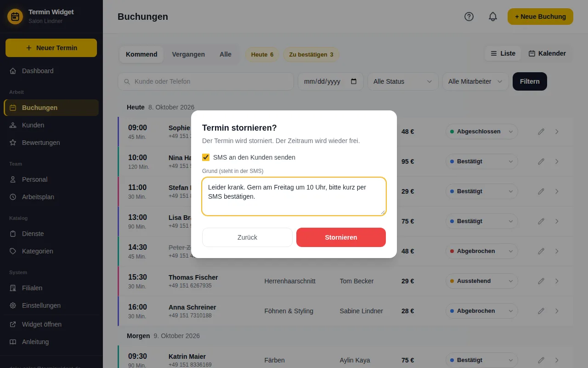Click the Termin Widget calendar logo
Screen dimensions: 588x368
(x=15, y=17)
